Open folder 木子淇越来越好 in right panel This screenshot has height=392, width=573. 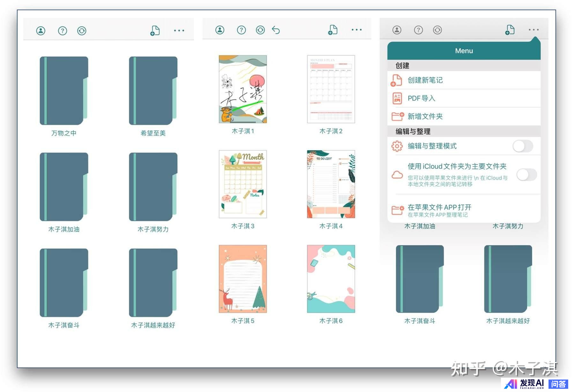click(x=508, y=279)
